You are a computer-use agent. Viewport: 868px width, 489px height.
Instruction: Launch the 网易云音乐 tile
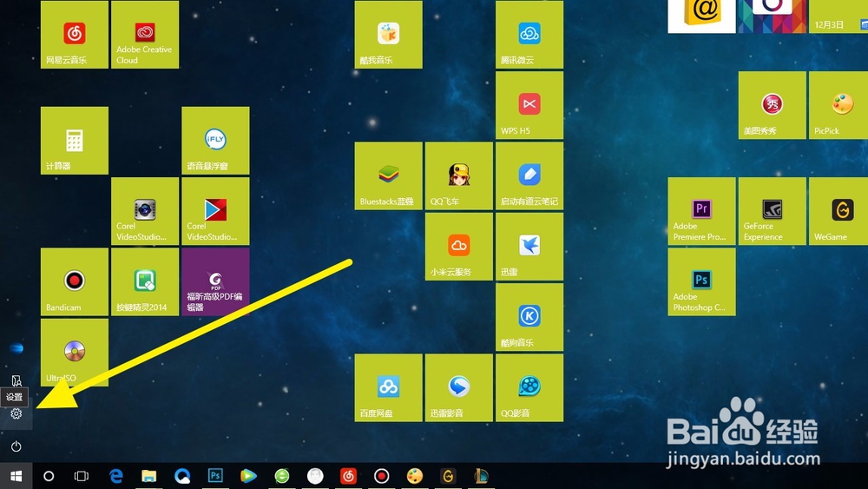coord(74,35)
